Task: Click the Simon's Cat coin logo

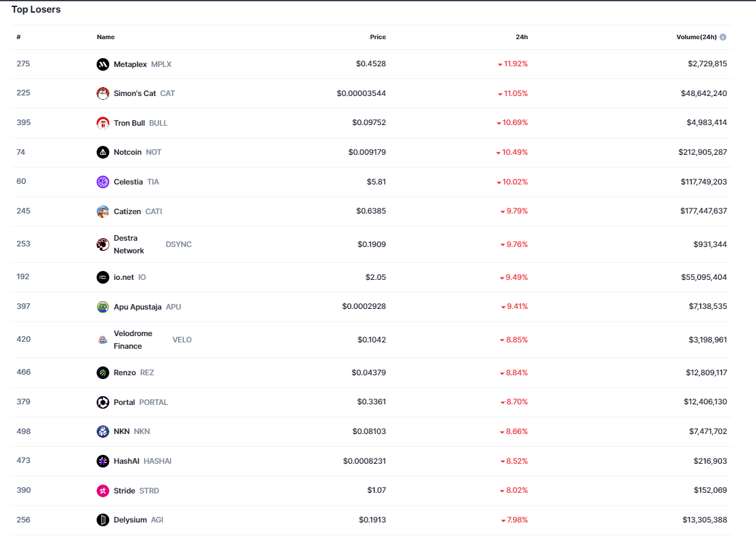Action: [x=103, y=94]
